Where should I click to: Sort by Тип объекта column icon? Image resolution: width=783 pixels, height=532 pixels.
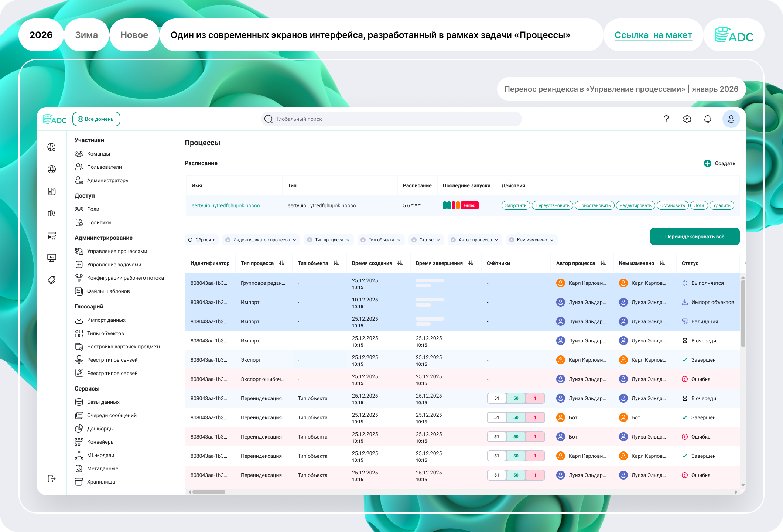336,263
